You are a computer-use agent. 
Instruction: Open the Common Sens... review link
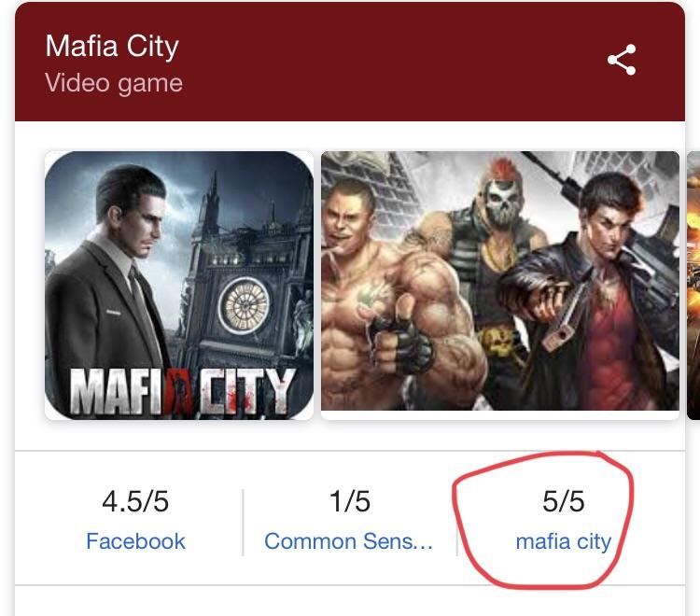coord(348,541)
